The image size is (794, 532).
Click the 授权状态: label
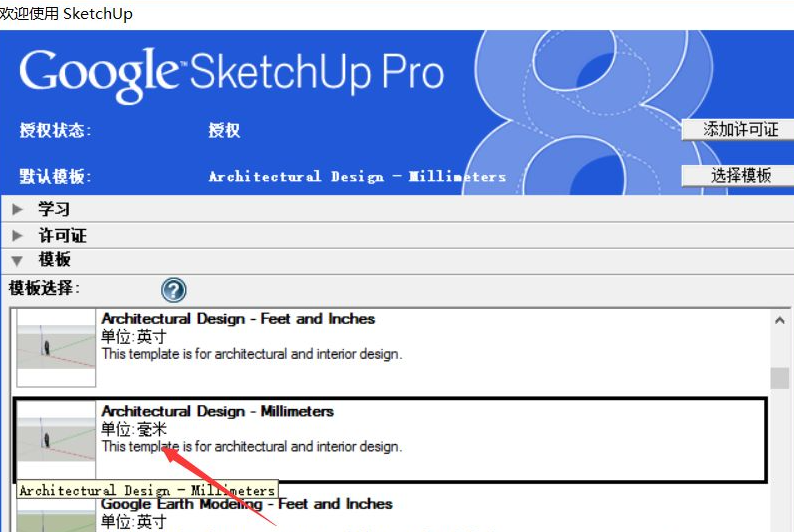[x=56, y=131]
